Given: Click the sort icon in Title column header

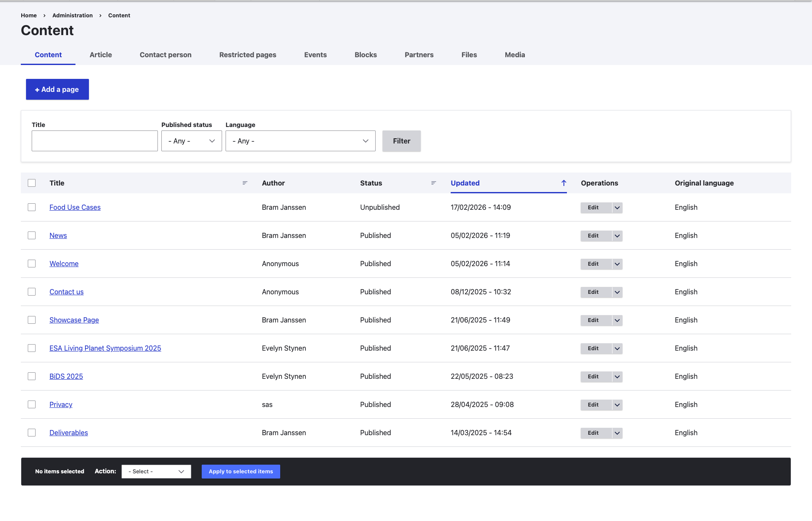Looking at the screenshot, I should click(x=245, y=183).
